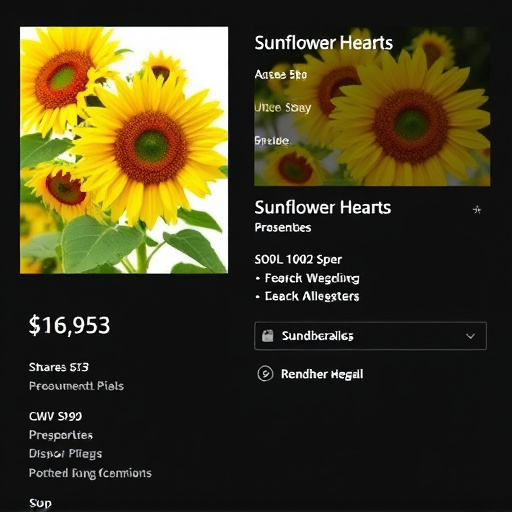Click the Sreide banner label

pos(272,141)
